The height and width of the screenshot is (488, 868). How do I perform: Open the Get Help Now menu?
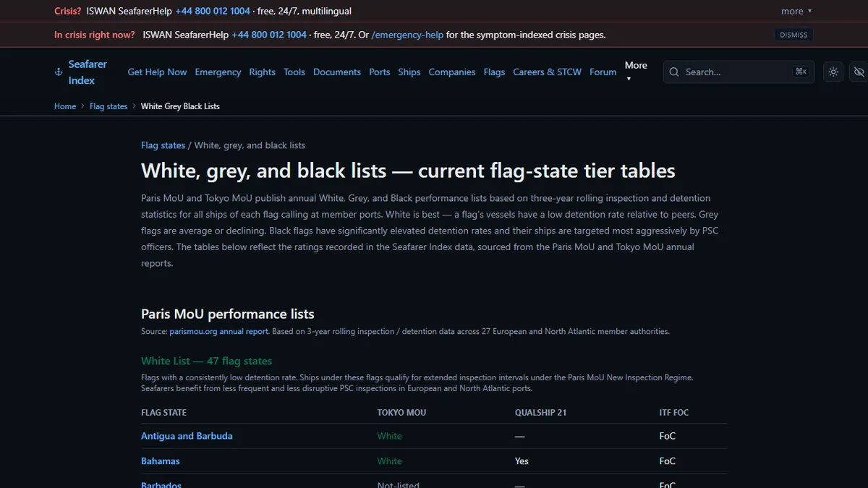tap(157, 72)
